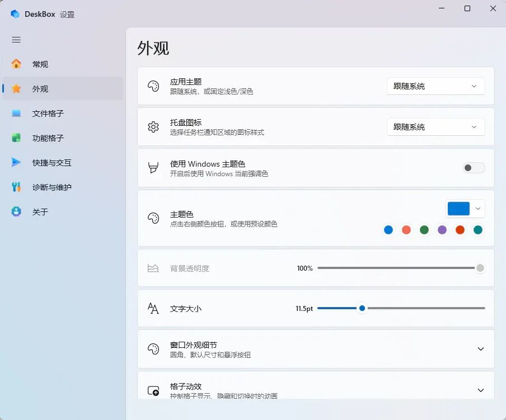
Task: Click the font size icon next to 文字大小
Action: 153,309
